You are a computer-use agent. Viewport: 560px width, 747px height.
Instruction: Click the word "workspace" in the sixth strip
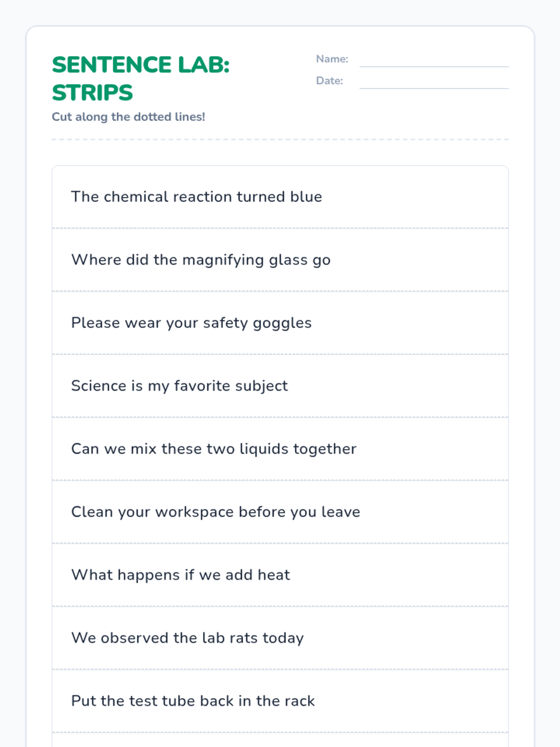pos(194,513)
